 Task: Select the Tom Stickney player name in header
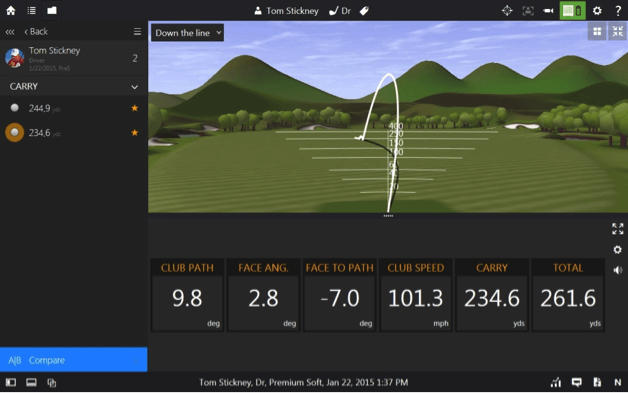pyautogui.click(x=286, y=11)
